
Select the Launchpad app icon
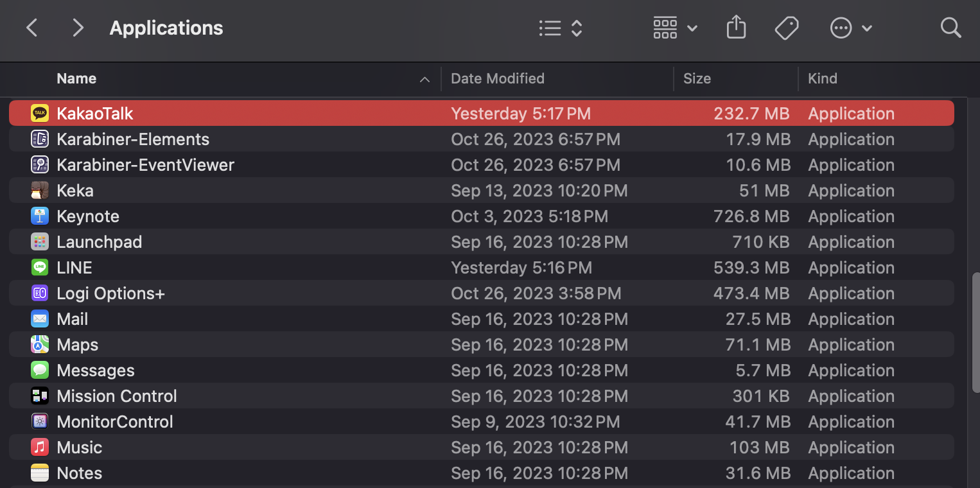(x=40, y=242)
